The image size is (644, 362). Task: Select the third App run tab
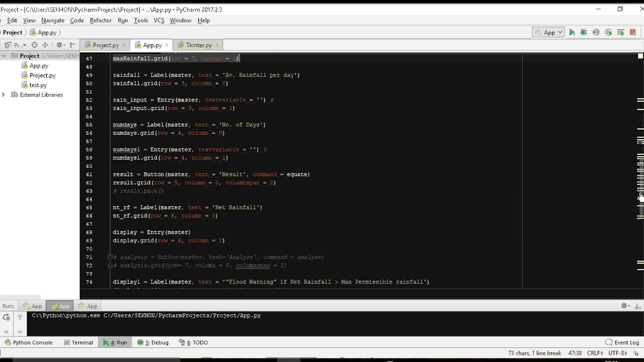pyautogui.click(x=88, y=306)
